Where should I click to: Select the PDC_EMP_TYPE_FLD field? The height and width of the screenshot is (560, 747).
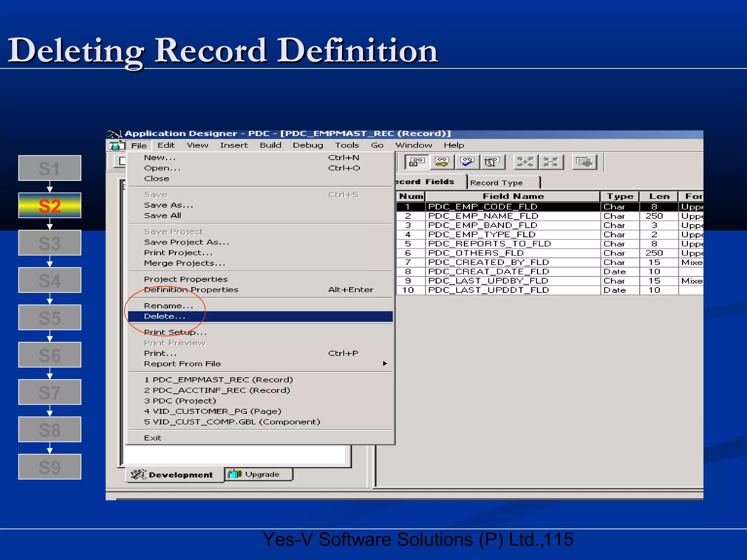point(513,234)
